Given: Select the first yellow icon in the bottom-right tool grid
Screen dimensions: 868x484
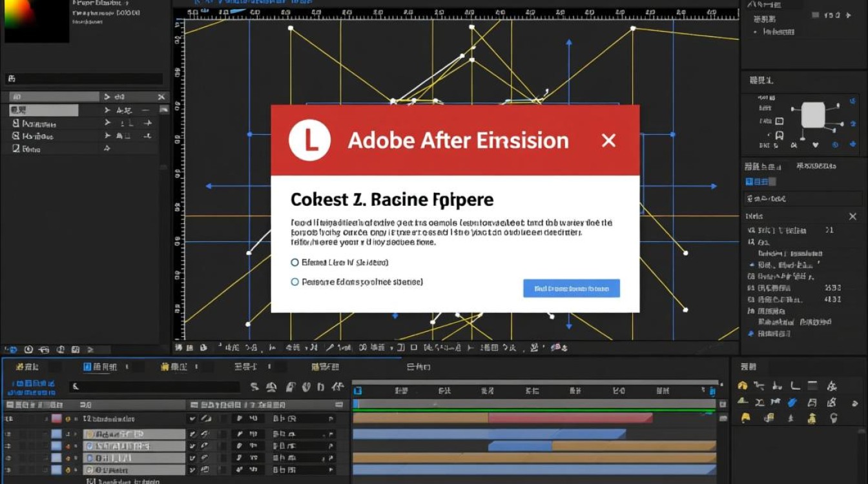Looking at the screenshot, I should coord(743,386).
